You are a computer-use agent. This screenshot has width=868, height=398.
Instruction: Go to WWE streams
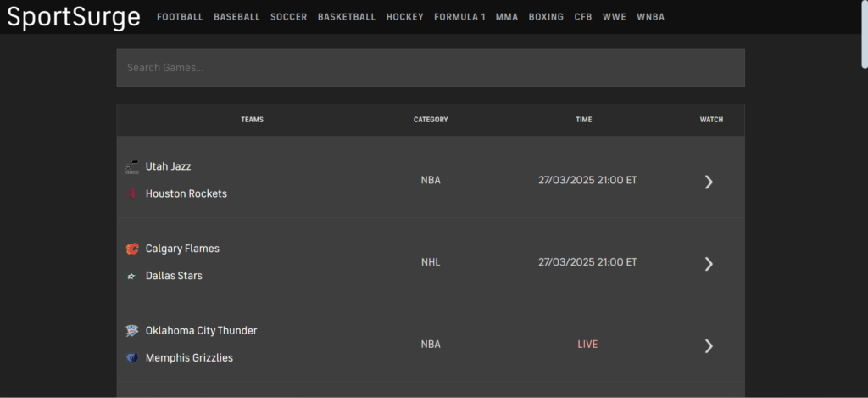(615, 17)
